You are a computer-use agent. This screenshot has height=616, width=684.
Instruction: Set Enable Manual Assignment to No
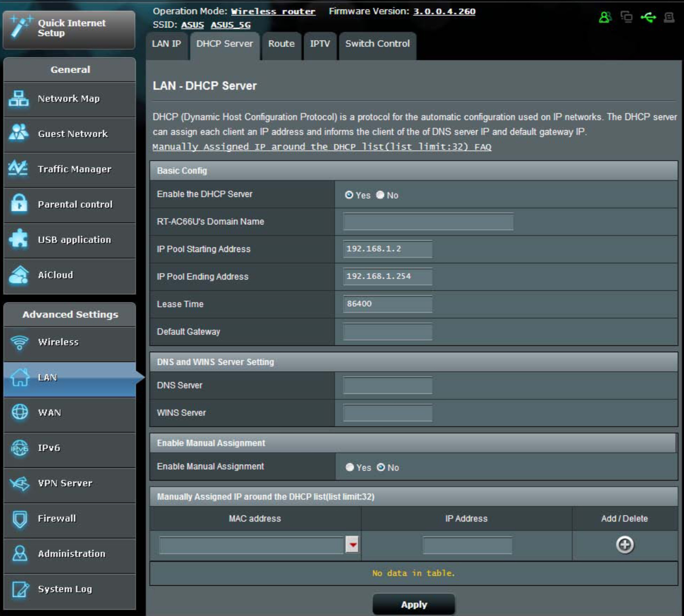point(381,467)
